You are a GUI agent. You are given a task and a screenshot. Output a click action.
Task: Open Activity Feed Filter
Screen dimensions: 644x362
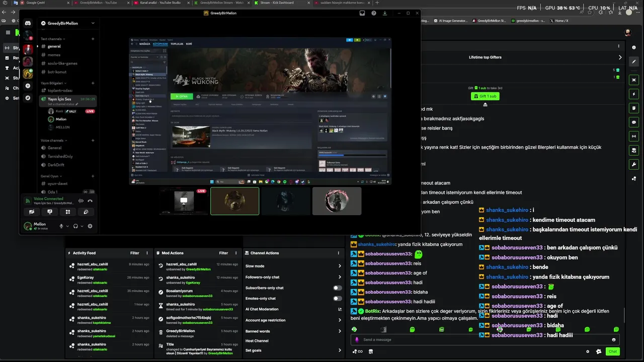click(135, 253)
